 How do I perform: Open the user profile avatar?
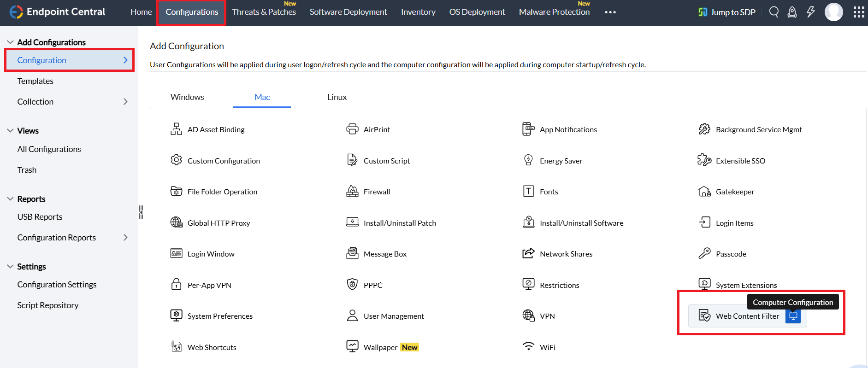833,12
